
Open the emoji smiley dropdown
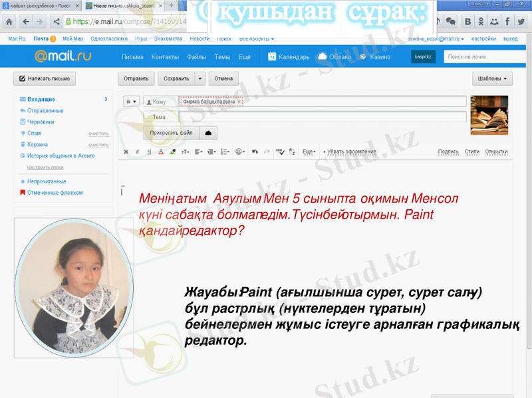click(239, 152)
